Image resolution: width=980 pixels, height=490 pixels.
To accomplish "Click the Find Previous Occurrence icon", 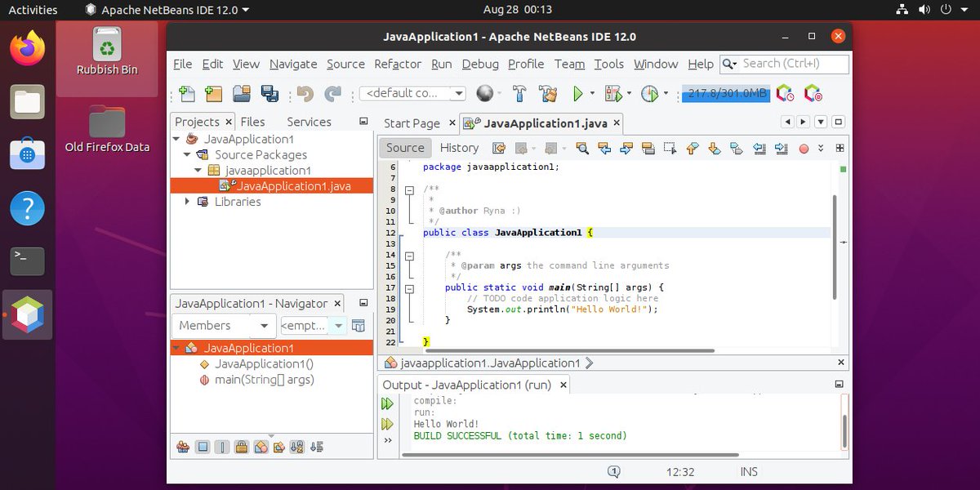I will (x=604, y=148).
